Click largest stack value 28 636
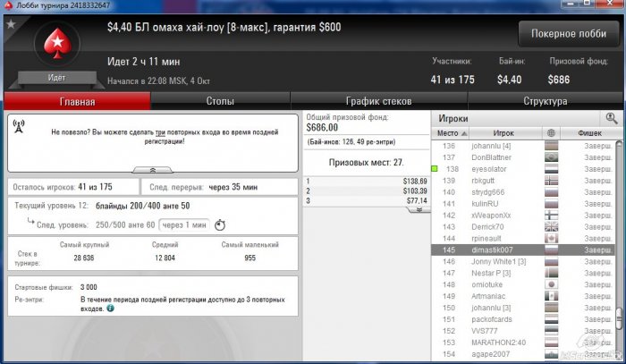The width and height of the screenshot is (626, 364). pos(84,258)
